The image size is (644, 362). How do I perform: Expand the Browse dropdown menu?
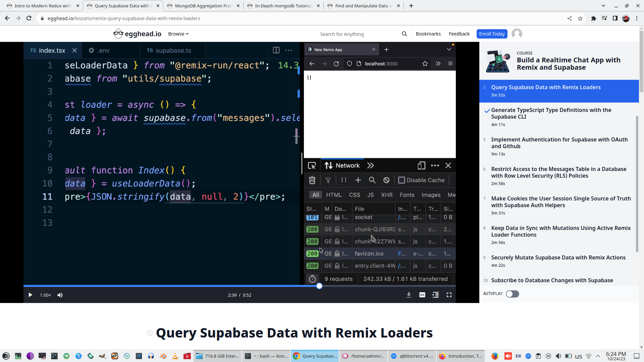[178, 34]
